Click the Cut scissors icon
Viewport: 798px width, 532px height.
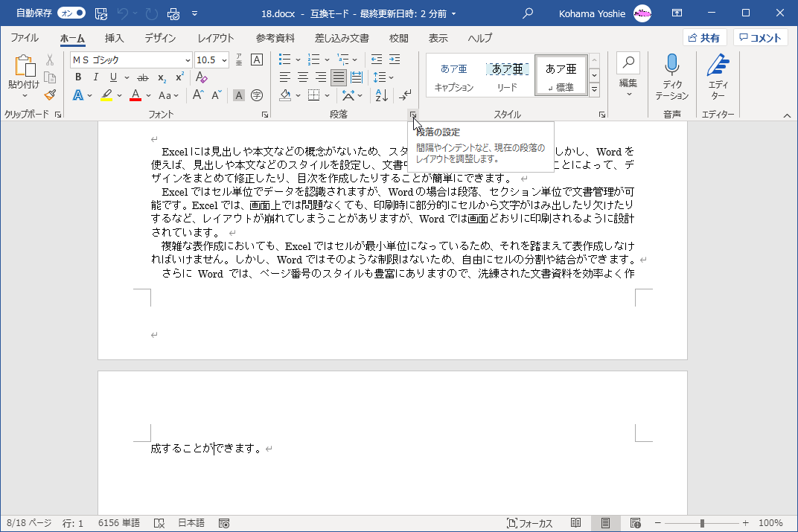tap(50, 60)
